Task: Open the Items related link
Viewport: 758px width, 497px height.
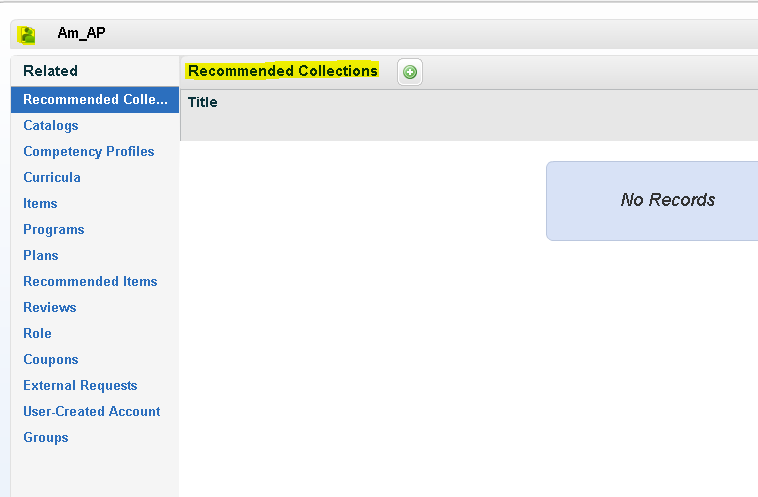Action: (x=40, y=204)
